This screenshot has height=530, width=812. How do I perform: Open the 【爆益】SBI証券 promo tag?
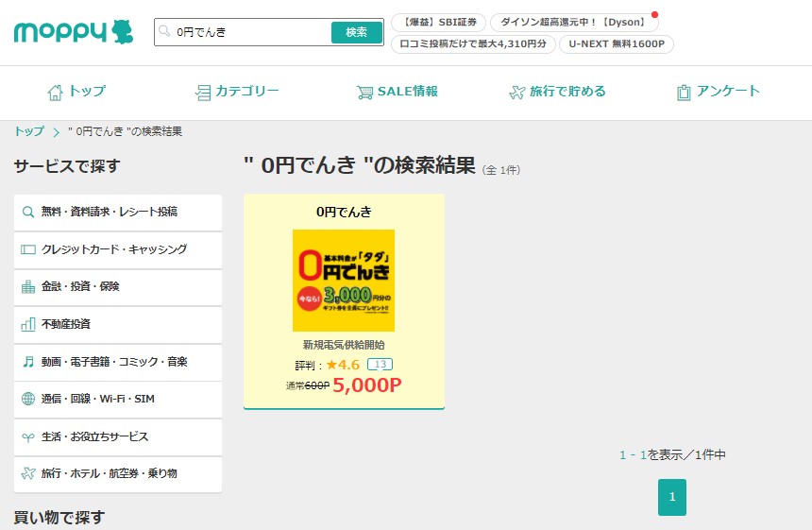(x=439, y=23)
